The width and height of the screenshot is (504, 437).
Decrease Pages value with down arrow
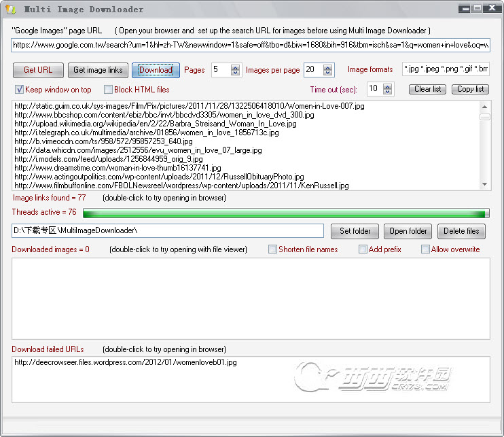point(235,73)
